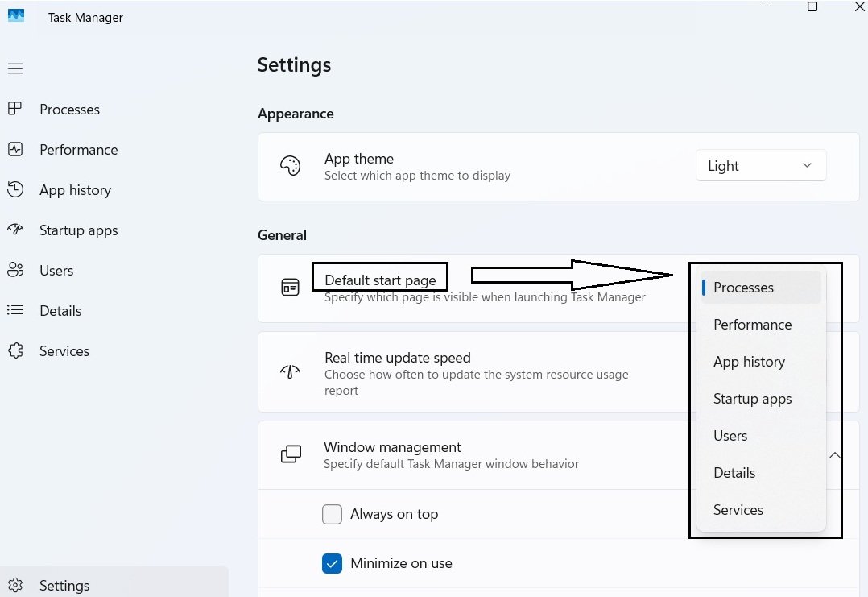The height and width of the screenshot is (597, 868).
Task: Select the Settings sidebar label
Action: click(64, 586)
